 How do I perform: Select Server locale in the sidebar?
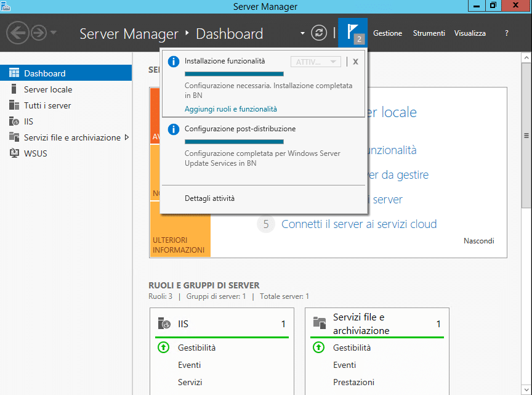click(66, 89)
